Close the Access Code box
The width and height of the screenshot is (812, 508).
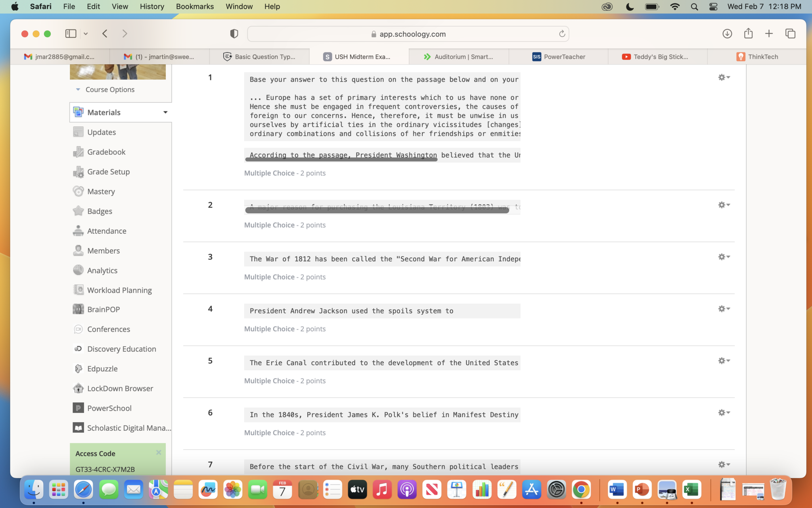(x=159, y=452)
